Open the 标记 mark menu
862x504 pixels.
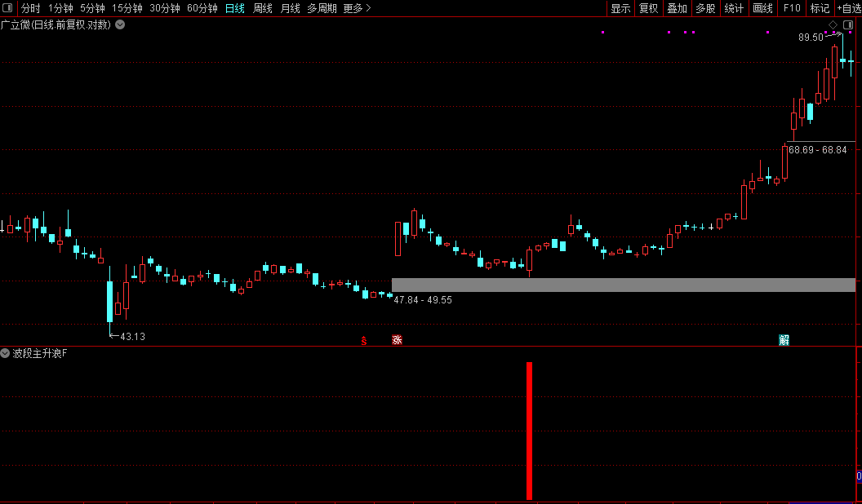[x=820, y=8]
